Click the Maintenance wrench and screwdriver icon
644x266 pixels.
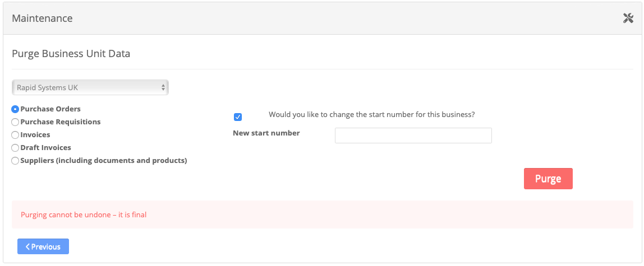click(628, 18)
